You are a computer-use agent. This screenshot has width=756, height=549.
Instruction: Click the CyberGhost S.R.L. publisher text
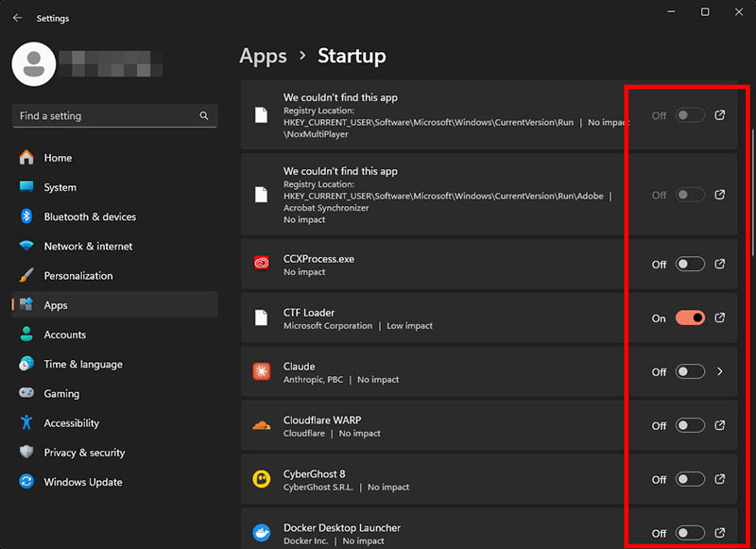coord(318,487)
